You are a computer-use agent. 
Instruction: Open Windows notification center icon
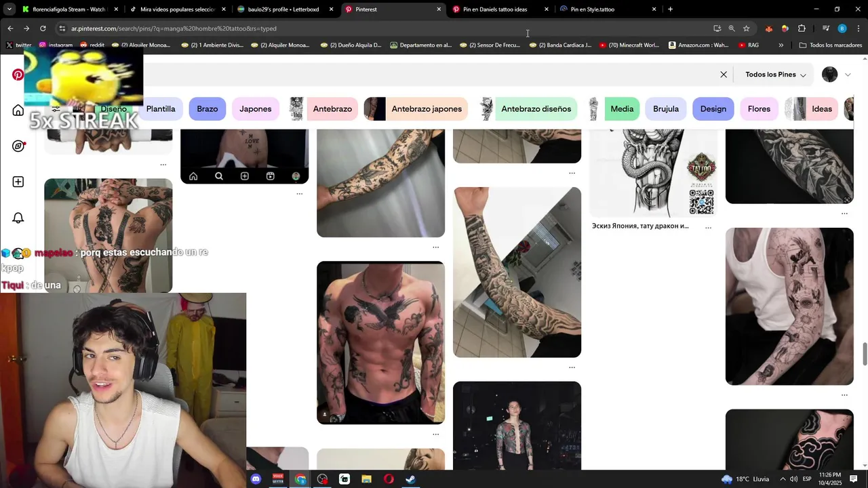pos(854,479)
